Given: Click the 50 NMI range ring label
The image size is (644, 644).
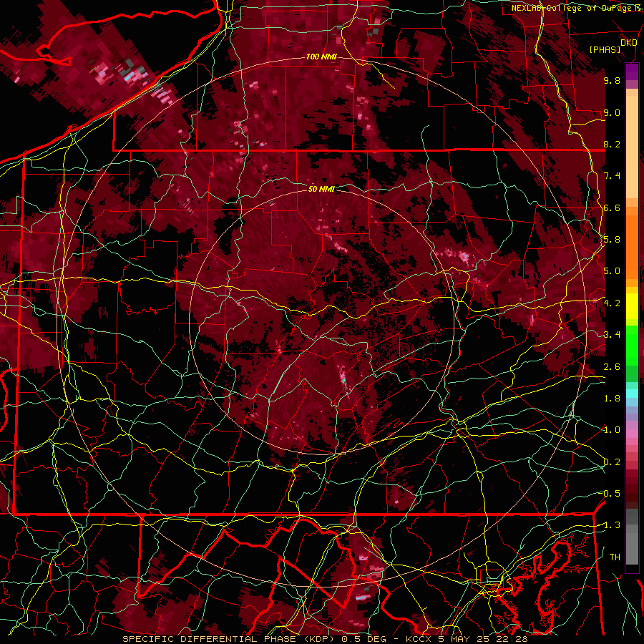Looking at the screenshot, I should tap(321, 189).
